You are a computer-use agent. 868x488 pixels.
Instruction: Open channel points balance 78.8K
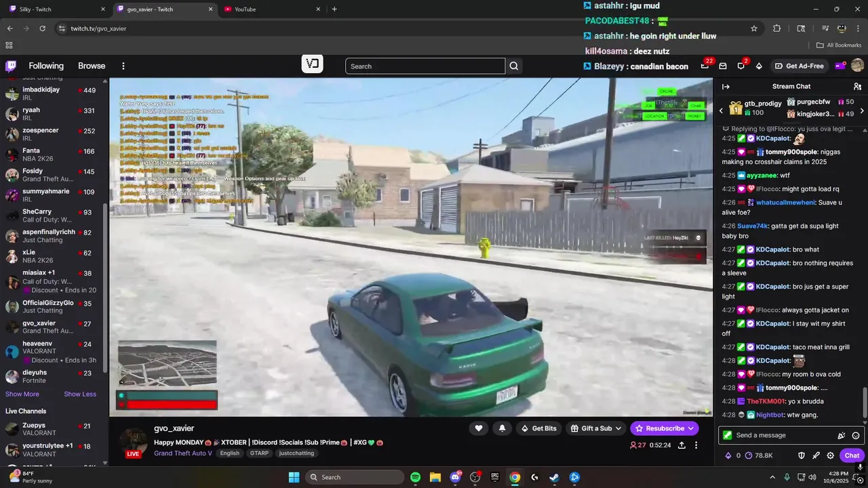point(759,455)
